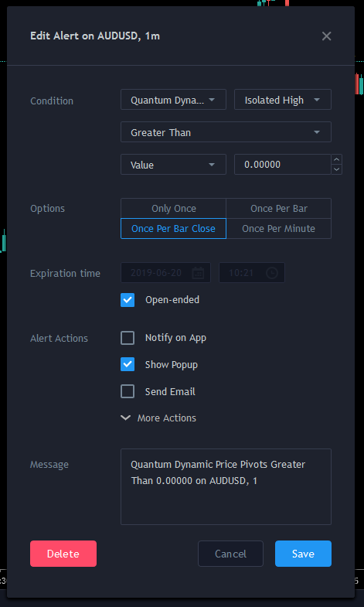Open the Isolated High dropdown
The image size is (364, 607).
click(x=283, y=100)
